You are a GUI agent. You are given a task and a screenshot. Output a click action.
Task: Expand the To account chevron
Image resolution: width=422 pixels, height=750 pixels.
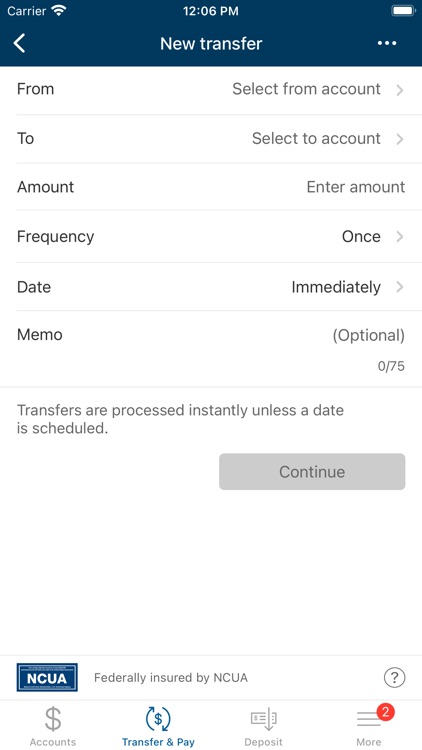click(x=400, y=139)
